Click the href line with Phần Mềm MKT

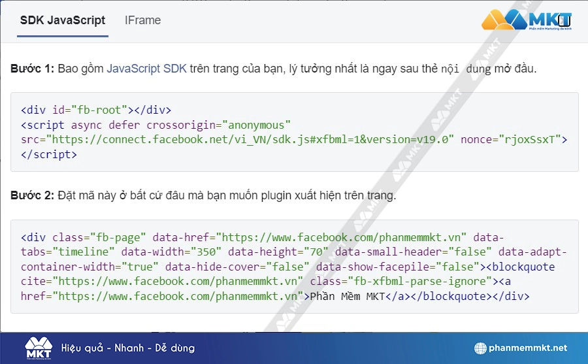(275, 297)
